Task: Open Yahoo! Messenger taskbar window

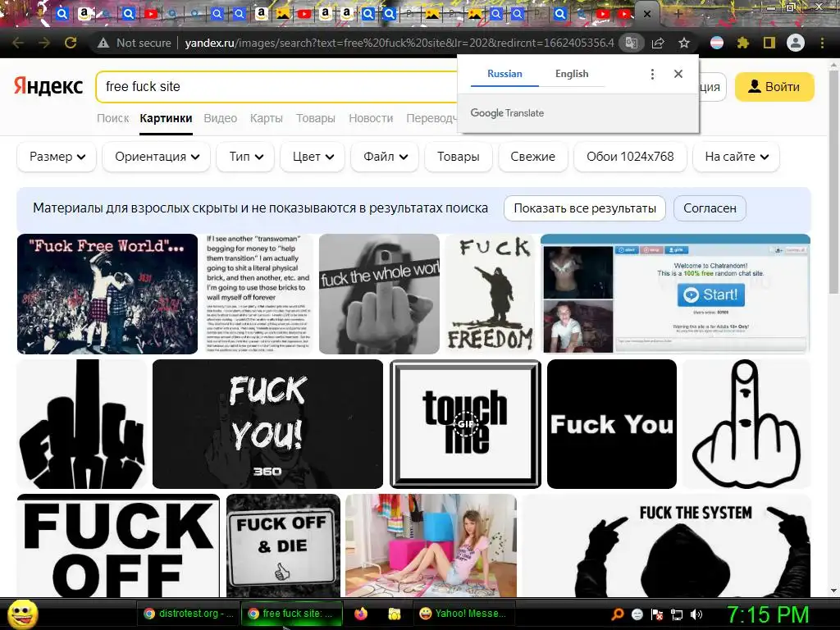Action: point(464,614)
